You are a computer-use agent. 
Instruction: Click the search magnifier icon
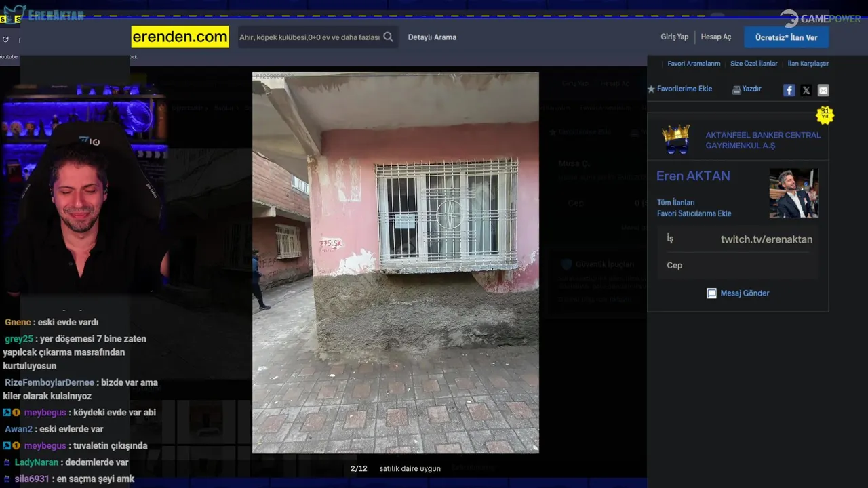coord(388,37)
